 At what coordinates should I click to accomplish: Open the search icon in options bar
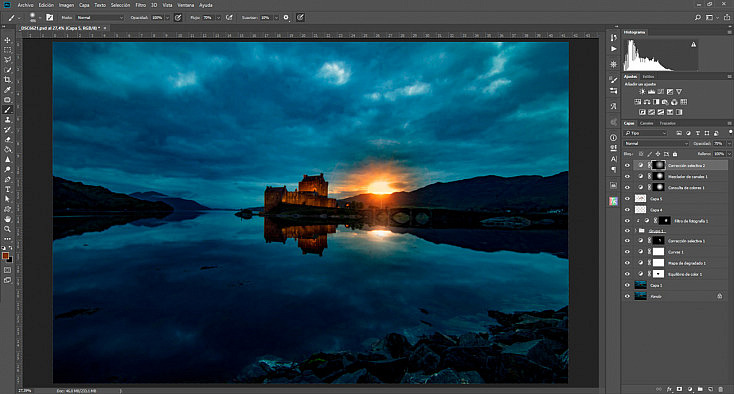pyautogui.click(x=697, y=17)
